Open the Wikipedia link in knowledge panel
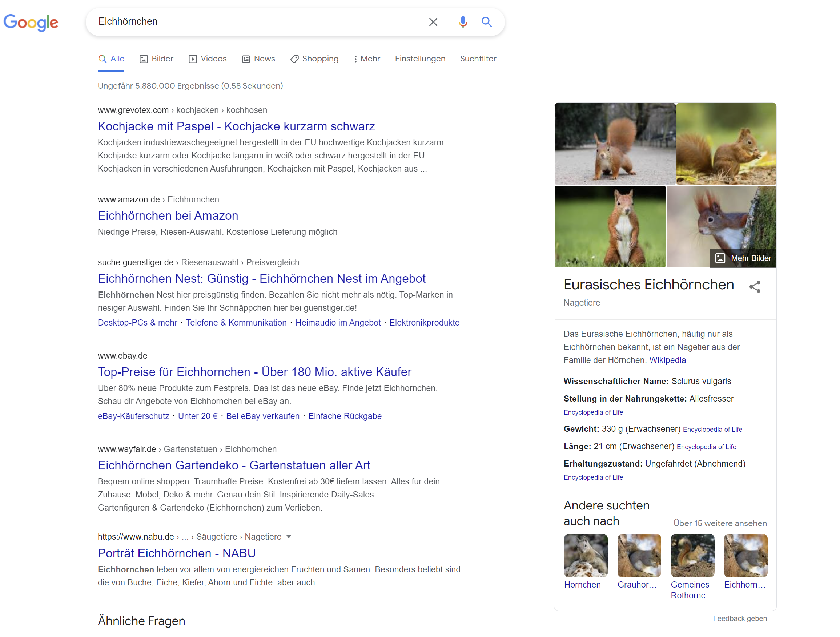 tap(667, 360)
